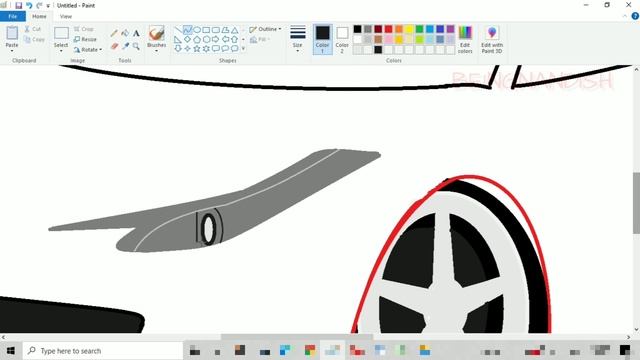Choose the Left arrow shape
Screen dimensions: 640x360
click(x=225, y=40)
